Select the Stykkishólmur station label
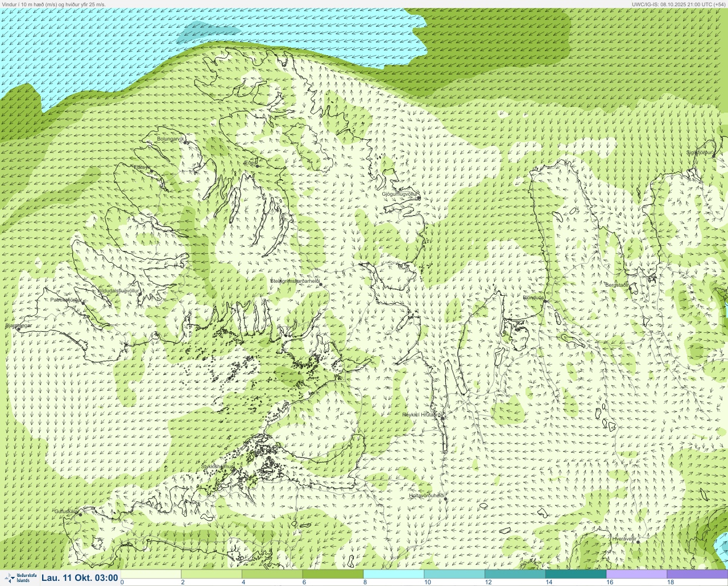This screenshot has width=728, height=586. coord(217,466)
